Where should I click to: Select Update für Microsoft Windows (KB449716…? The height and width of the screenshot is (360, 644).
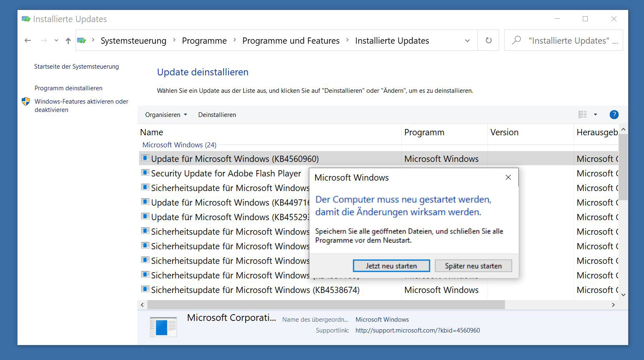tap(230, 203)
